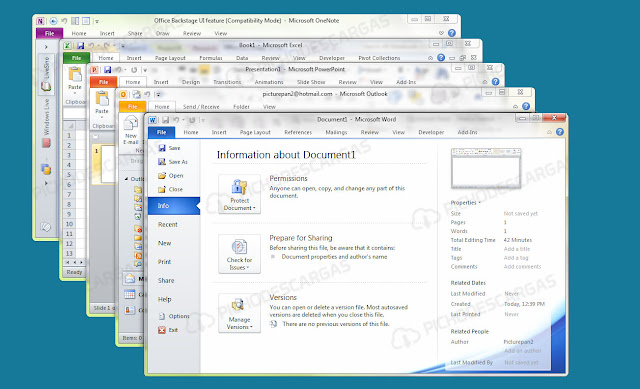The height and width of the screenshot is (389, 640).
Task: Expand the Properties dropdown in Word info pane
Action: 465,202
